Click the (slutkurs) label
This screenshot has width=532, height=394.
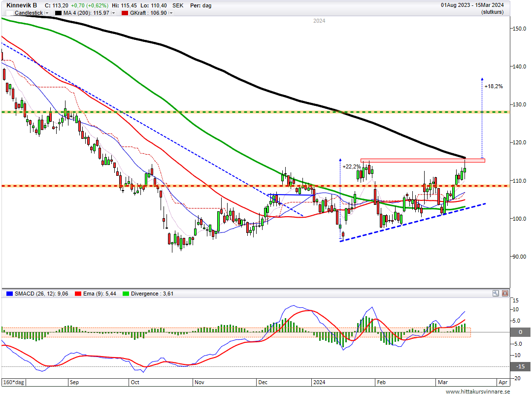pyautogui.click(x=492, y=12)
